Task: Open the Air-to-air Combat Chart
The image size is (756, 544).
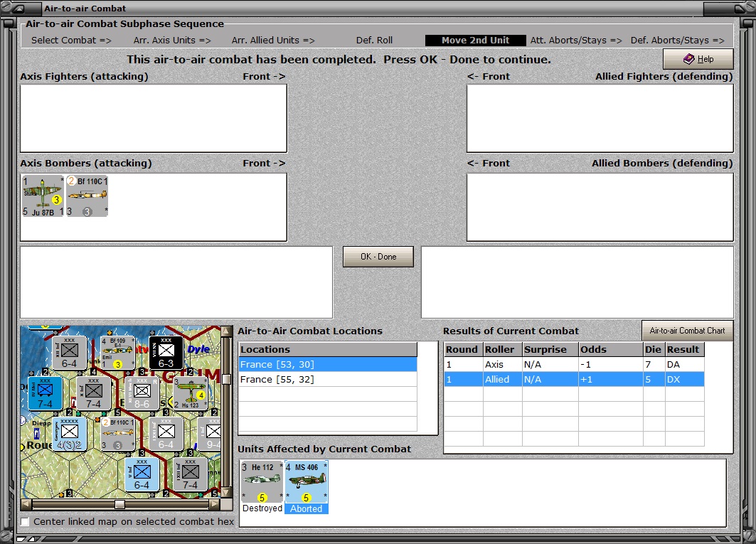Action: click(x=687, y=331)
